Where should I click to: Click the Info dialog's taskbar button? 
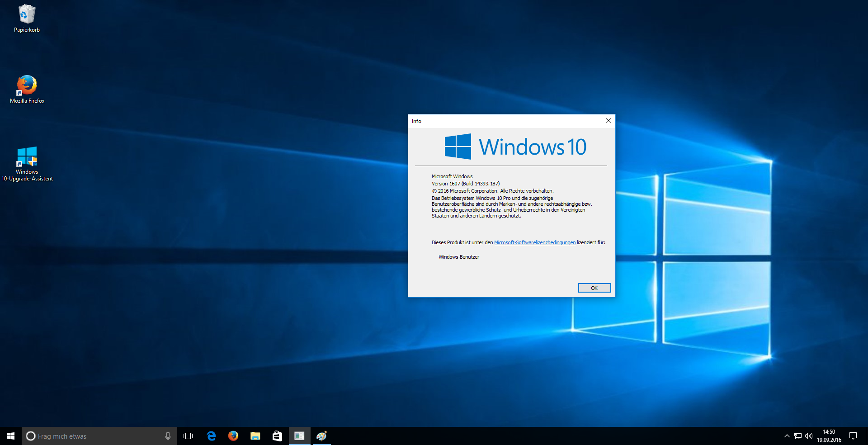coord(299,436)
